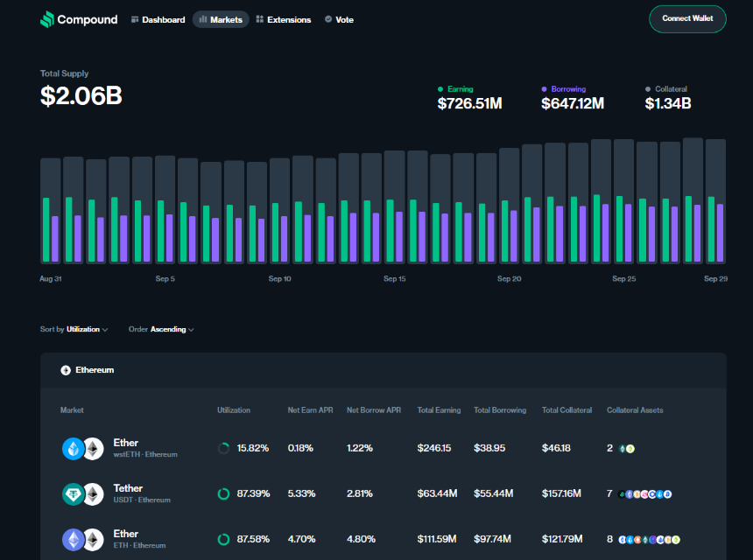Click the $1.34B collateral value
753x560 pixels.
coord(668,103)
